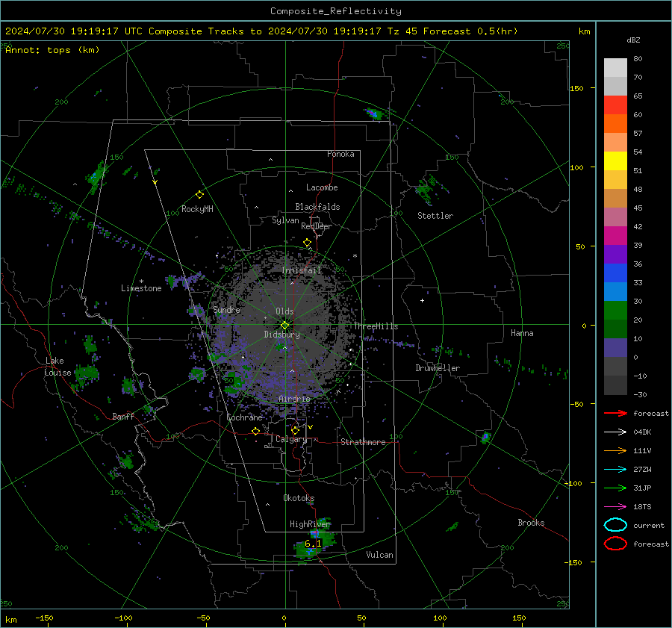This screenshot has width=672, height=628.
Task: Click the yellow diamond marker above Calgary
Action: (x=295, y=430)
